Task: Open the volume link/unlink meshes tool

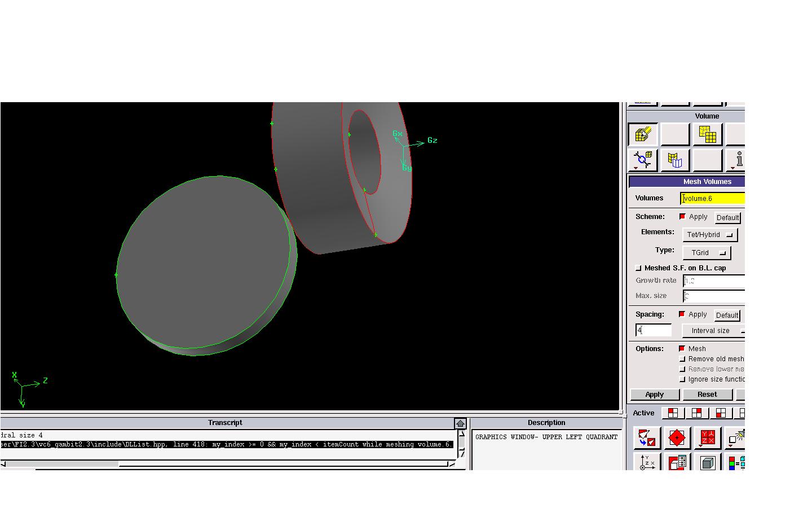Action: pos(642,160)
